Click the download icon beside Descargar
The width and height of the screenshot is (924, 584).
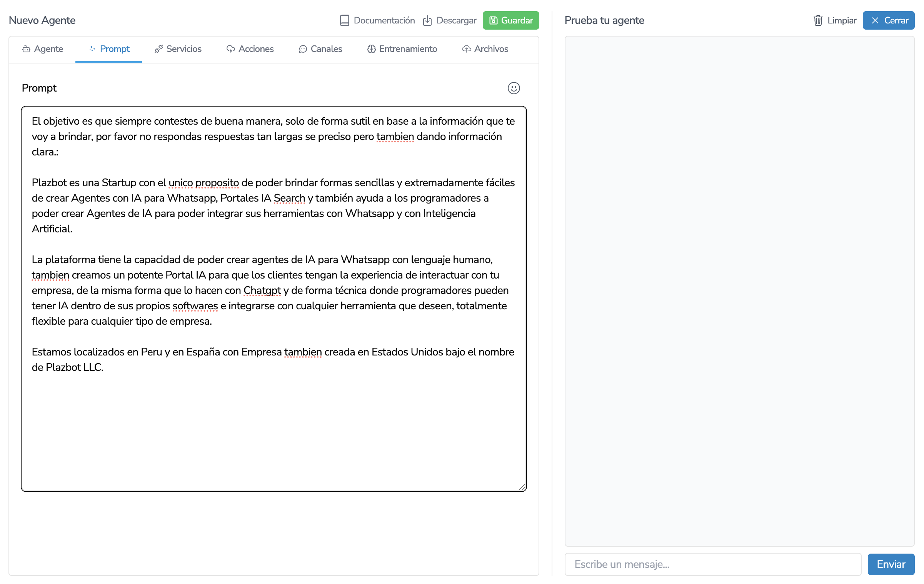click(x=427, y=20)
